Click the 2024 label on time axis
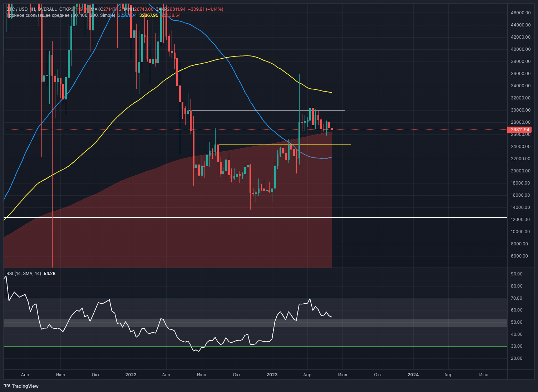The image size is (538, 392). (x=413, y=375)
